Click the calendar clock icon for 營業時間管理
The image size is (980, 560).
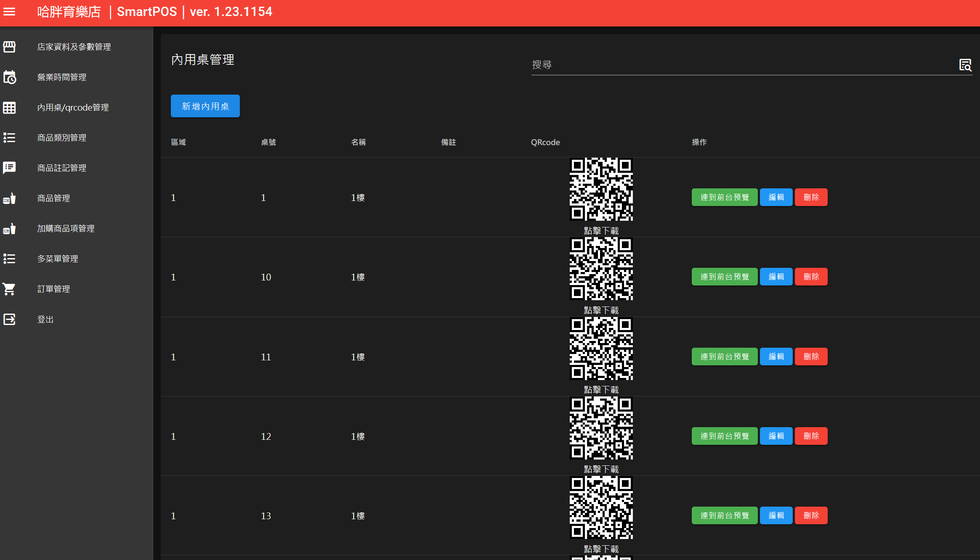(x=9, y=77)
